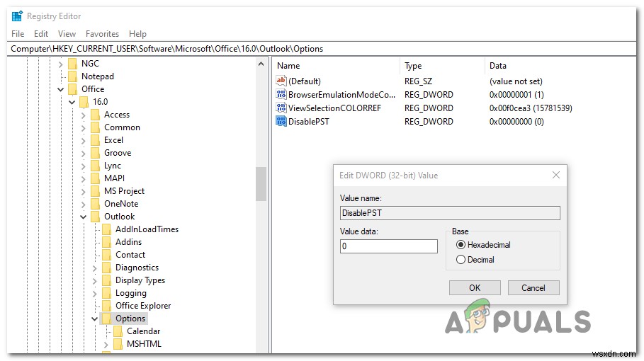644x361 pixels.
Task: Click the Outlook folder icon
Action: (95, 216)
